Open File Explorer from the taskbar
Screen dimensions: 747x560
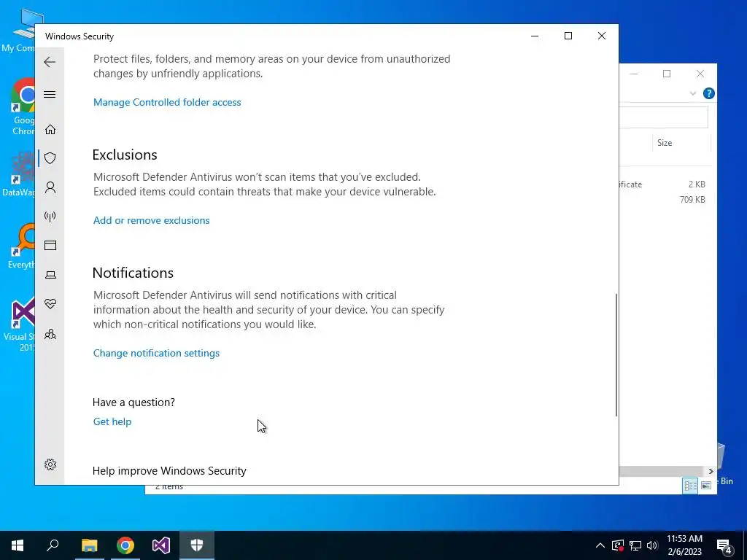[89, 545]
